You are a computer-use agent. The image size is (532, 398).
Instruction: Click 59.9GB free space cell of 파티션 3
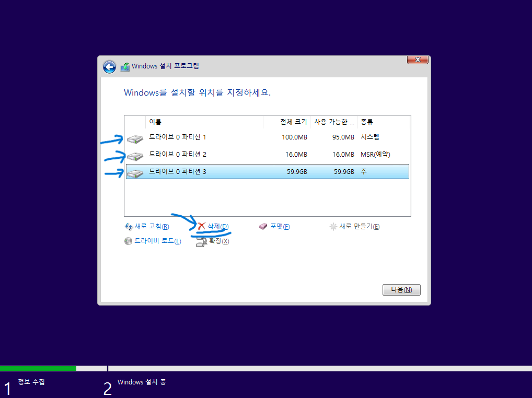click(x=344, y=172)
